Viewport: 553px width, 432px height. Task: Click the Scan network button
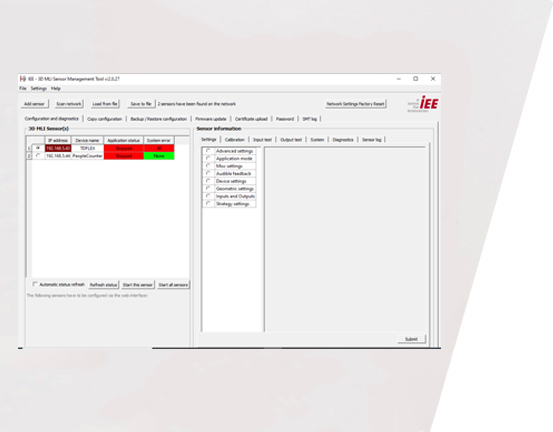click(x=69, y=104)
